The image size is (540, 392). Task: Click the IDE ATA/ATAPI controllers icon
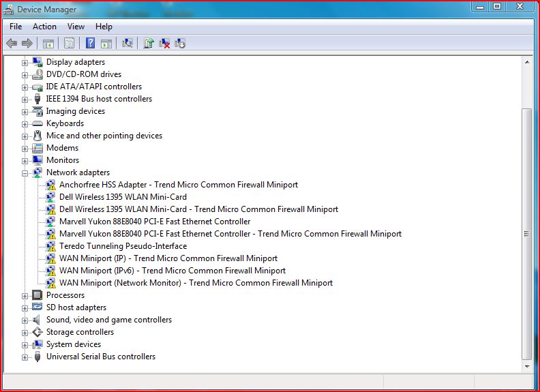tap(37, 87)
